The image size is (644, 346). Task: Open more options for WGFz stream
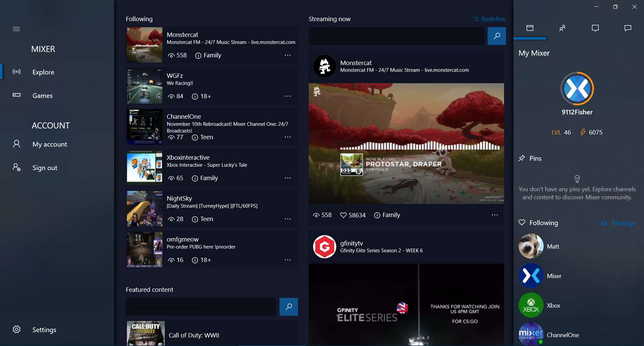(288, 96)
